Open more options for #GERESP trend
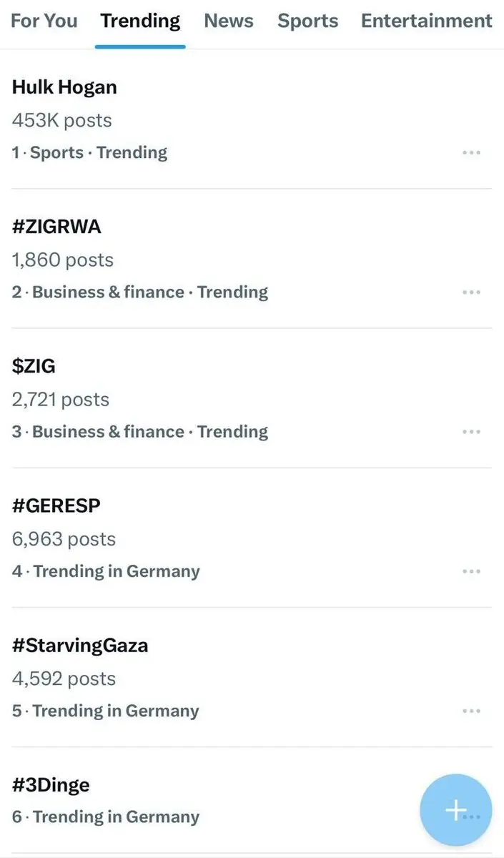Viewport: 504px width, 858px height. (x=471, y=571)
